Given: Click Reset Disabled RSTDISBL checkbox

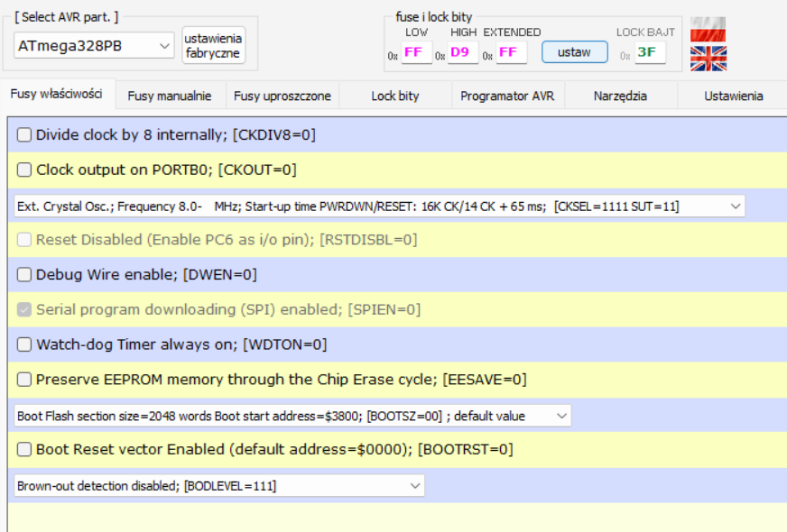Looking at the screenshot, I should [24, 240].
